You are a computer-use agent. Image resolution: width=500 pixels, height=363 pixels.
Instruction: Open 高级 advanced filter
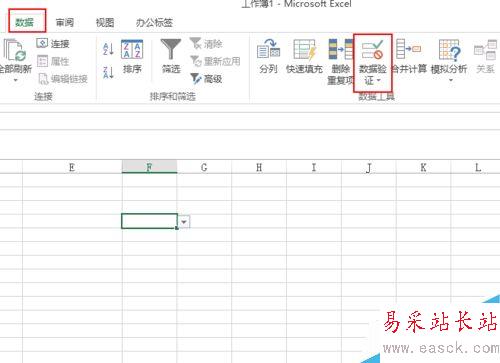(x=206, y=79)
